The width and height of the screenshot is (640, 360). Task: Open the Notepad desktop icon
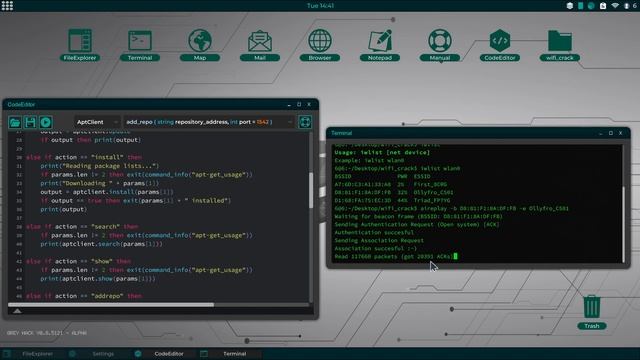click(x=380, y=45)
